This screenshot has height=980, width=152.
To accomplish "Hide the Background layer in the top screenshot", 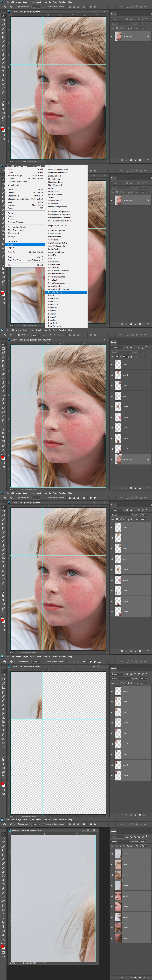I will [112, 36].
